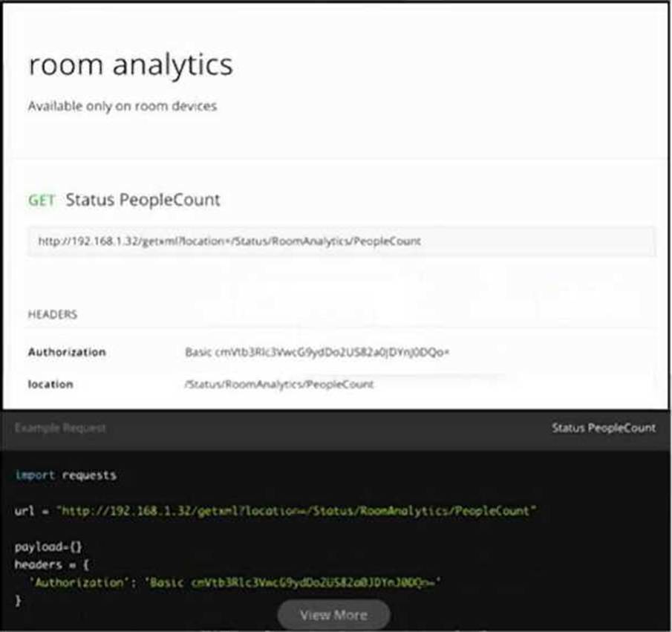Click the location header path value
The height and width of the screenshot is (632, 672).
[x=279, y=384]
